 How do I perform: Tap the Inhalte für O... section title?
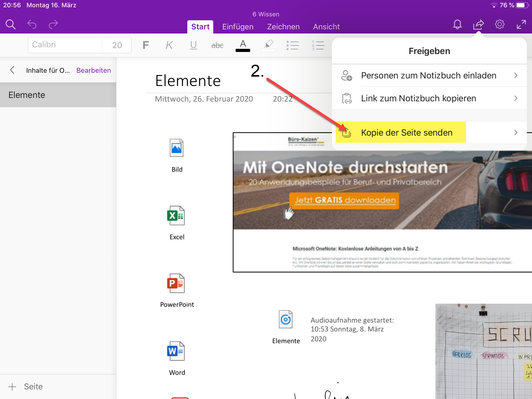click(48, 70)
